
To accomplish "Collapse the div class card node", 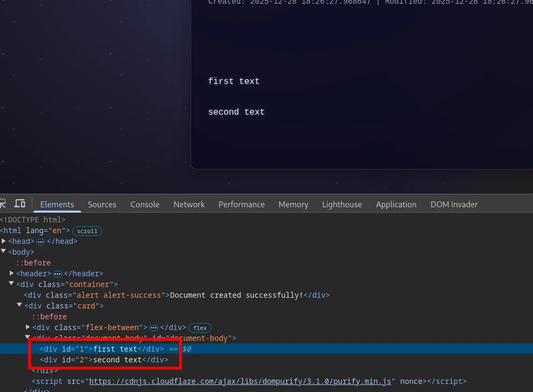I will pyautogui.click(x=20, y=305).
